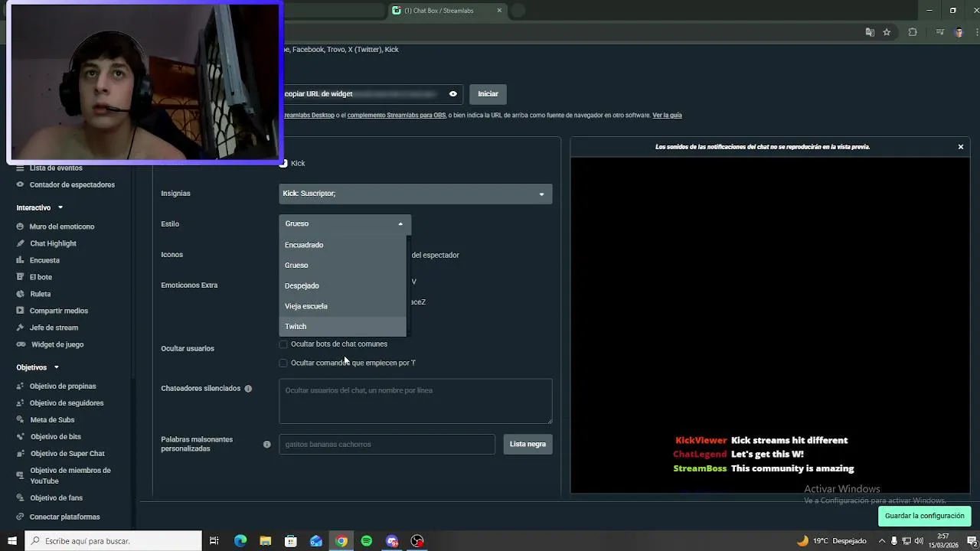Click the custom bad words input field

[387, 444]
